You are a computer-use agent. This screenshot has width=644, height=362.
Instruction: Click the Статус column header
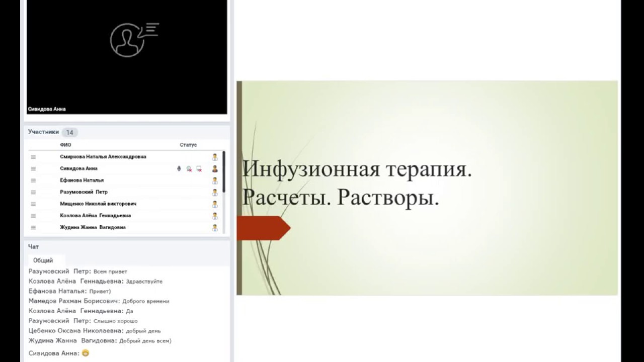point(188,145)
